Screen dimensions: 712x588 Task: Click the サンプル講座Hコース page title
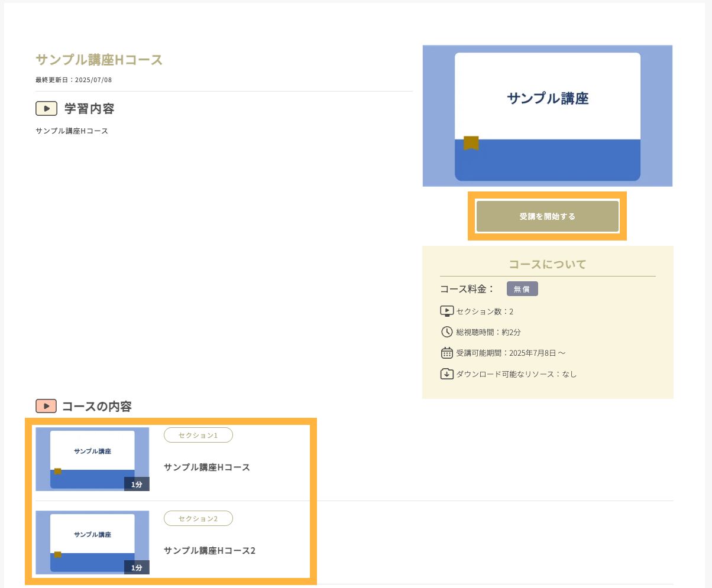[99, 60]
